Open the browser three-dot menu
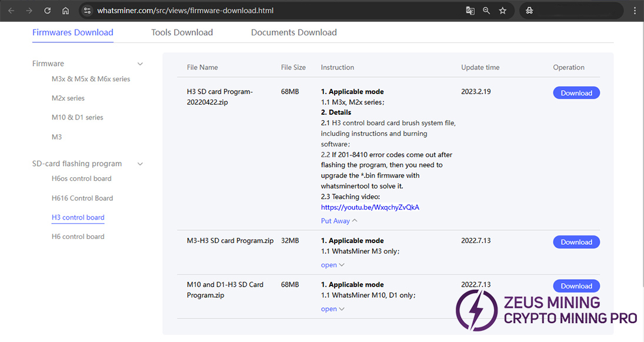Screen dimensions: 644x342 tap(633, 10)
